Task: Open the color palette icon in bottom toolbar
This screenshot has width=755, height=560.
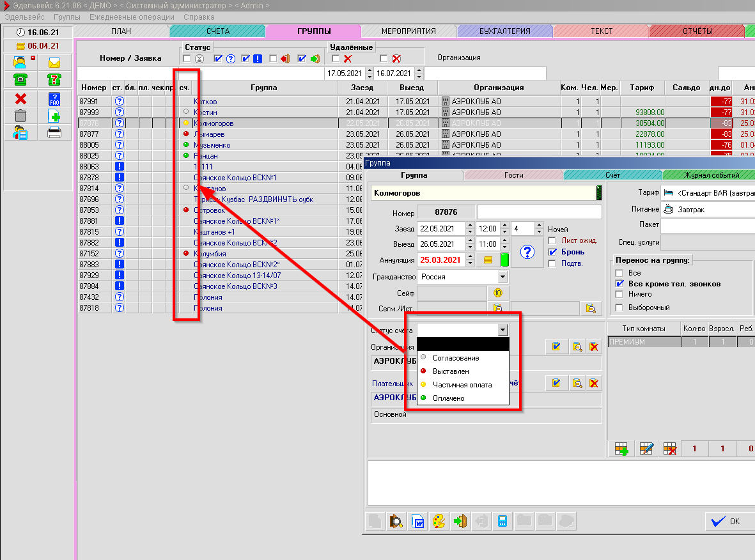Action: click(x=439, y=520)
